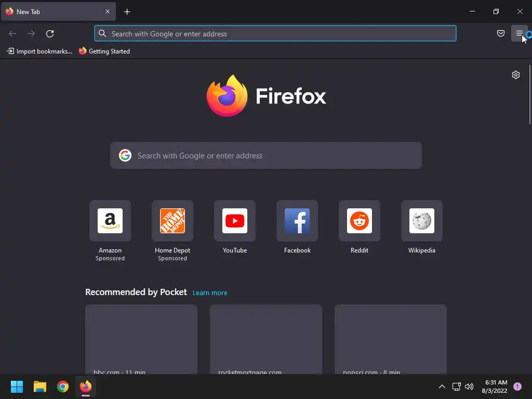Image resolution: width=532 pixels, height=399 pixels.
Task: Open the popsci.com Pocket story card
Action: [x=391, y=339]
